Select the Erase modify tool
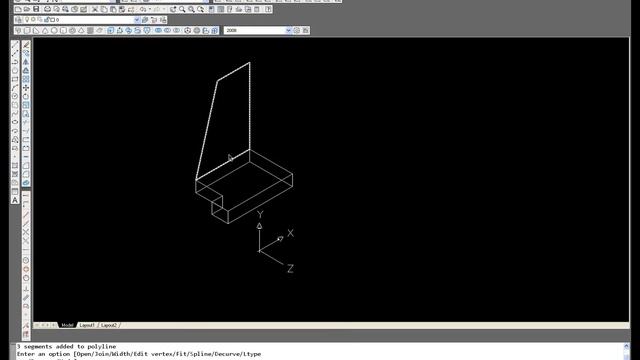The image size is (640, 360). (26, 44)
